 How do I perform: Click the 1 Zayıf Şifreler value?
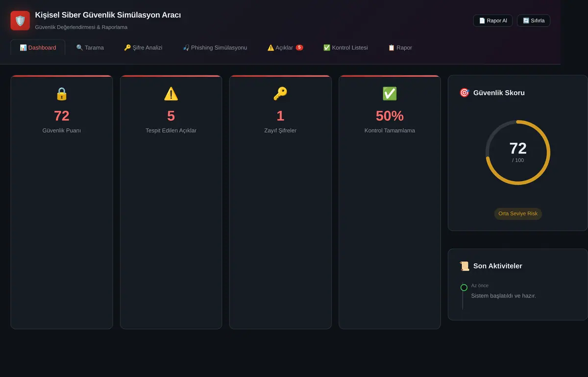point(280,116)
